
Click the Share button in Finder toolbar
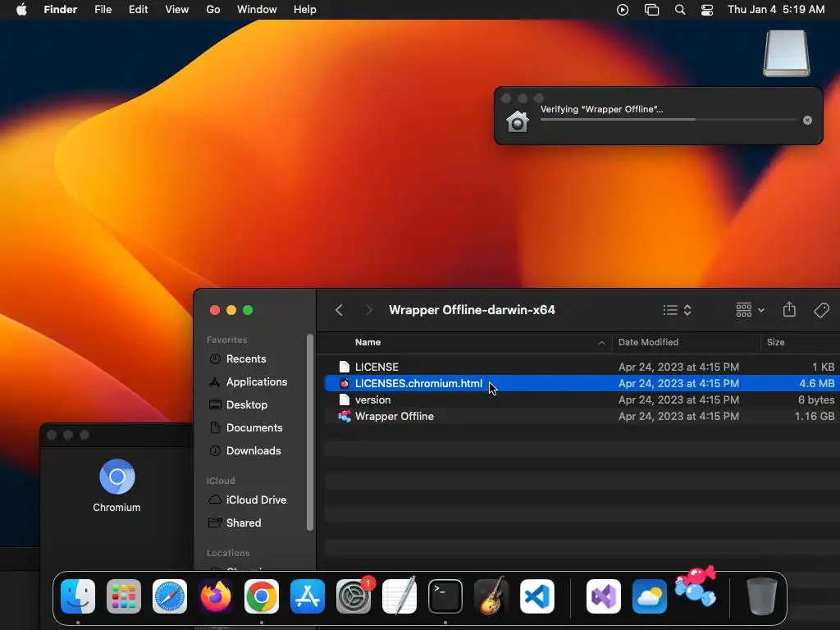pos(789,309)
